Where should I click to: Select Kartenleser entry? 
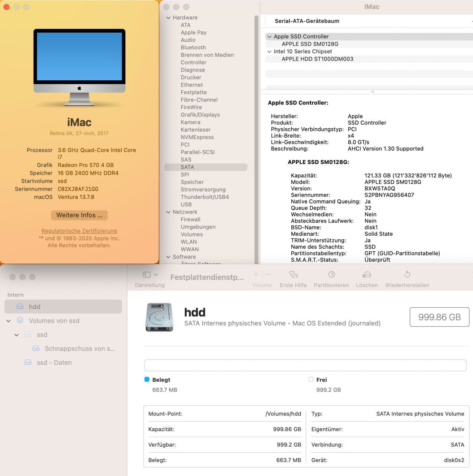click(196, 129)
